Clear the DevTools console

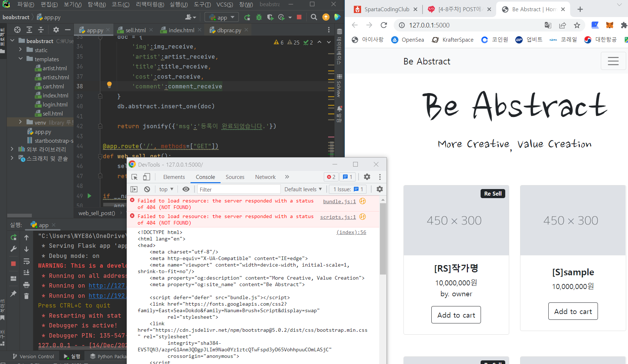[147, 189]
